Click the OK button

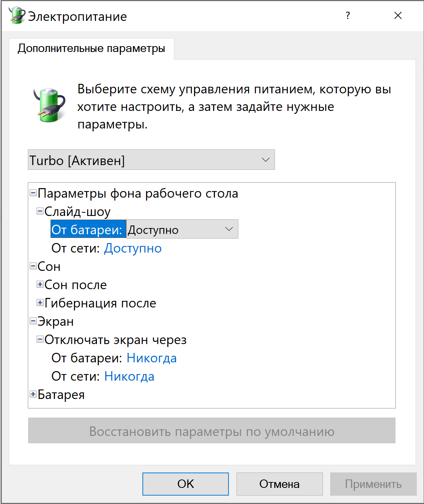coord(186,484)
